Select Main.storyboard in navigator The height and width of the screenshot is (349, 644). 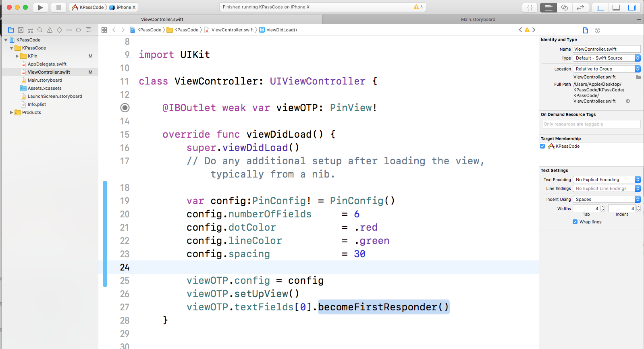45,80
